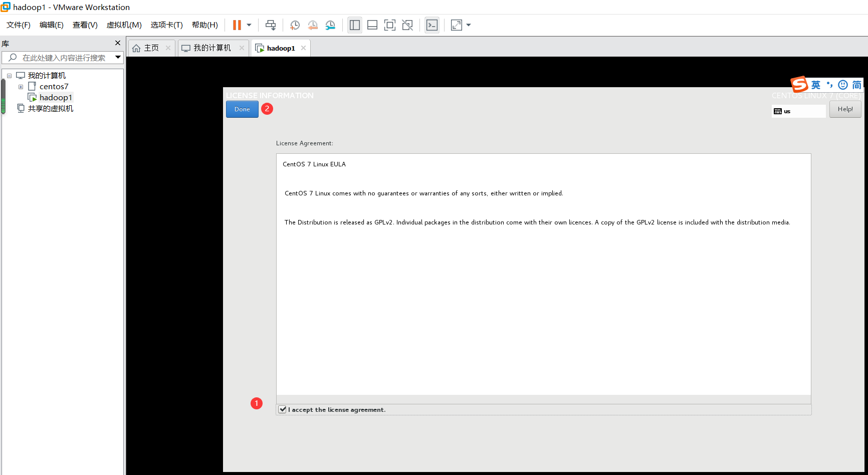Screen dimensions: 868x475
Task: Select hadoop1 in the library tree
Action: coord(56,98)
